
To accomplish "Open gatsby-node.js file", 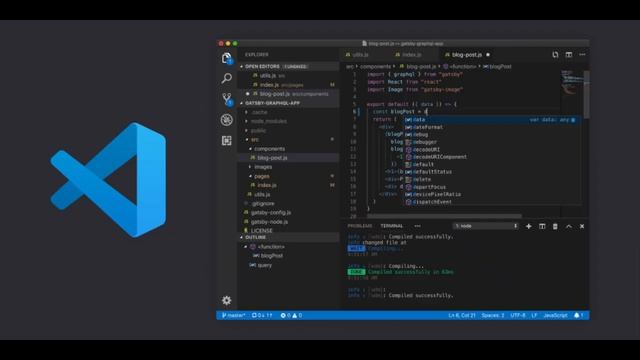I will [288, 222].
